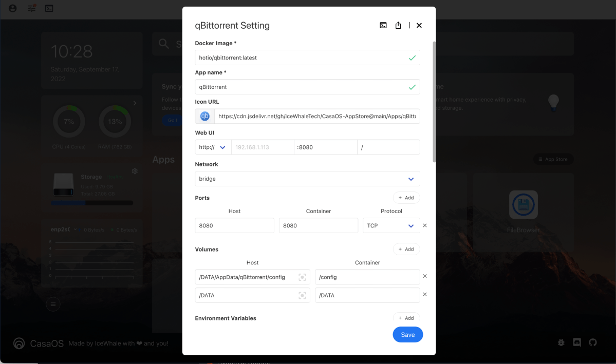
Task: Open the terminal icon in the top bar
Action: coord(49,8)
